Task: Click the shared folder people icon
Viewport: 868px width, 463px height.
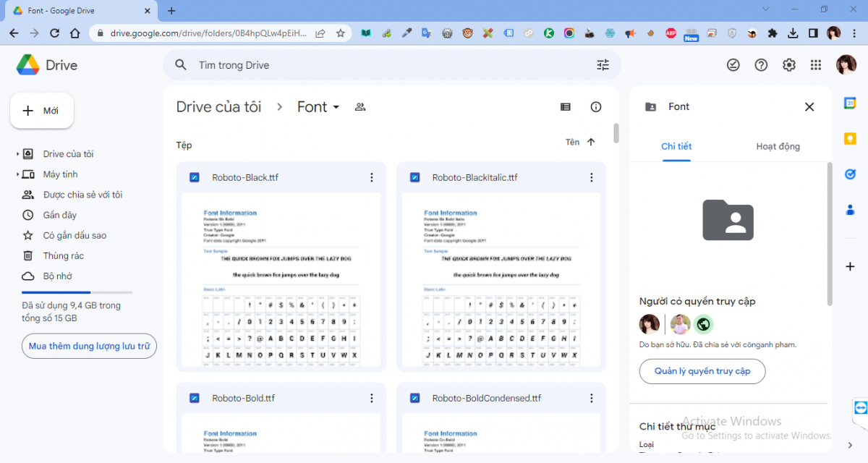Action: coord(360,107)
